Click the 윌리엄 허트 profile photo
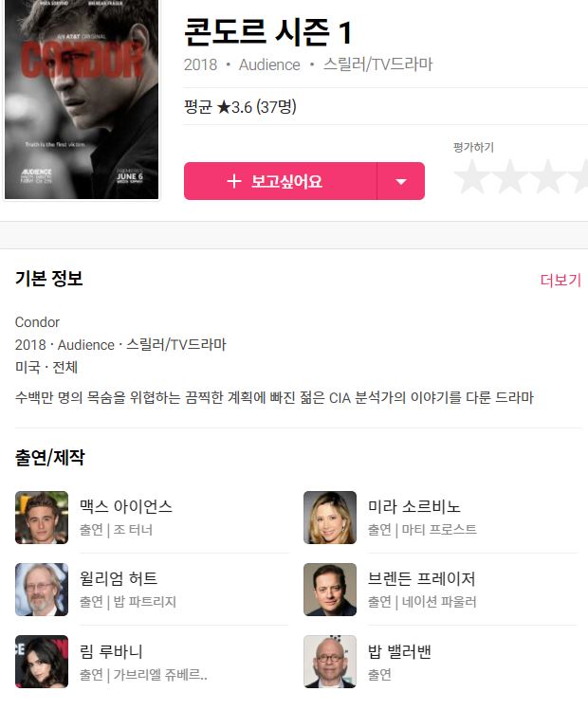Viewport: 588px width, 710px height. coord(42,590)
